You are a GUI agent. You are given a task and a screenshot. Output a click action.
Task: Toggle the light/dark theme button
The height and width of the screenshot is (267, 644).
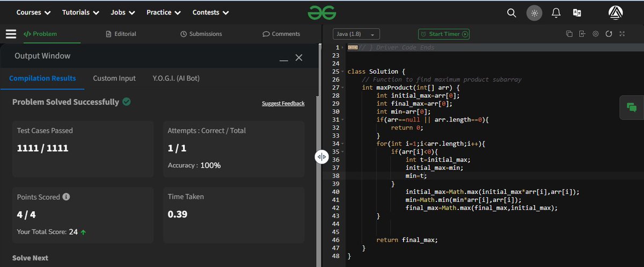click(534, 13)
